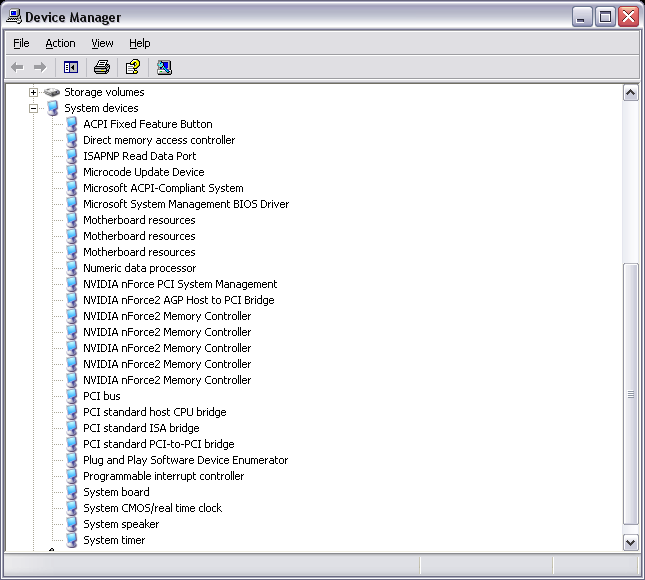This screenshot has width=645, height=580.
Task: Expand the Storage volumes node
Action: pyautogui.click(x=33, y=92)
